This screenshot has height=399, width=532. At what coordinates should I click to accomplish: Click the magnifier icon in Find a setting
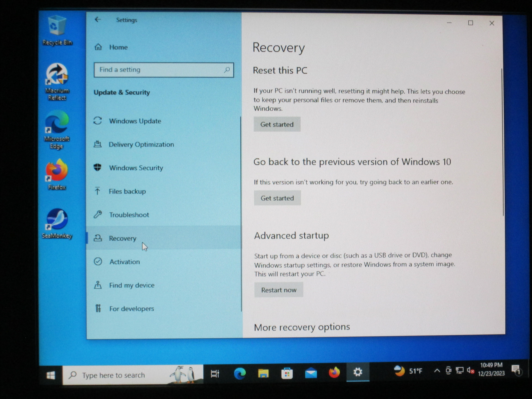click(x=227, y=70)
